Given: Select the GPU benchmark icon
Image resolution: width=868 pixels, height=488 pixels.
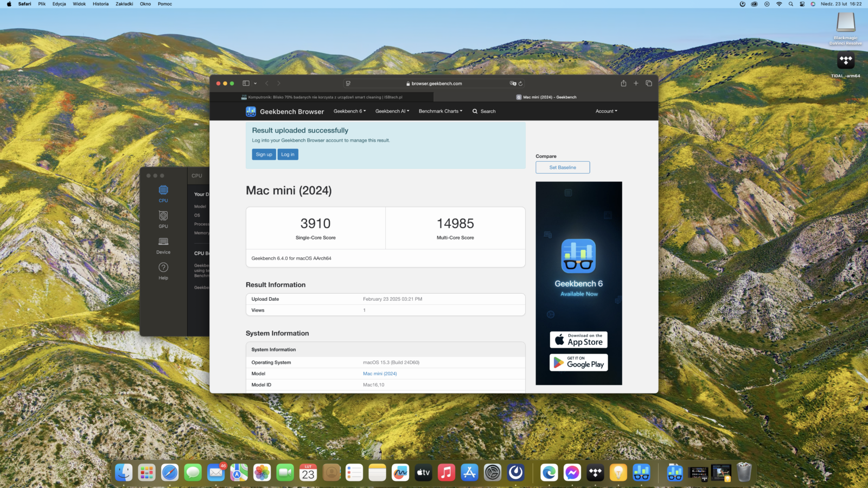Looking at the screenshot, I should coord(163,218).
